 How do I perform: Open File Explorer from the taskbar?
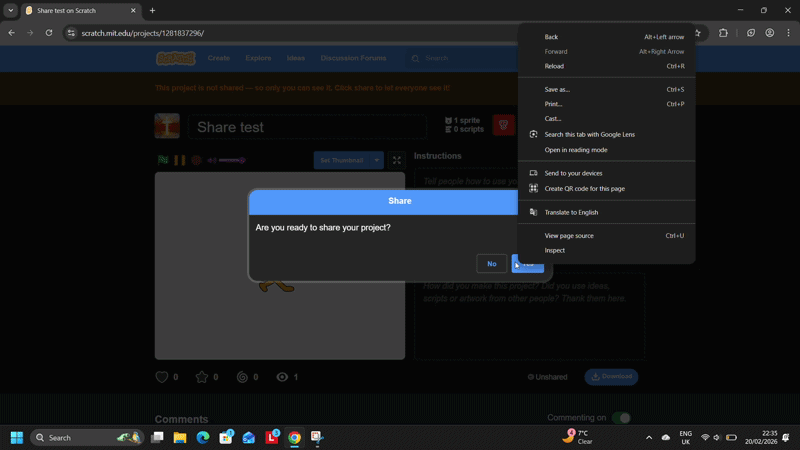click(180, 437)
